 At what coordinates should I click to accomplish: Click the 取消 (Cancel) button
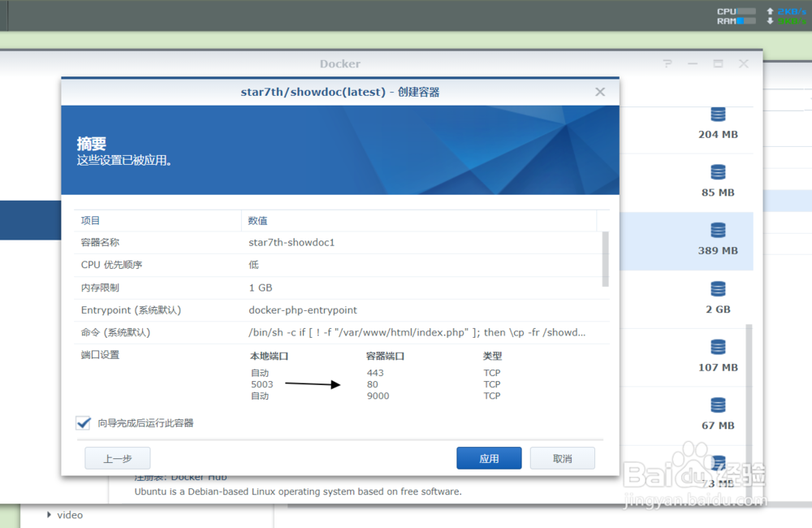coord(563,458)
